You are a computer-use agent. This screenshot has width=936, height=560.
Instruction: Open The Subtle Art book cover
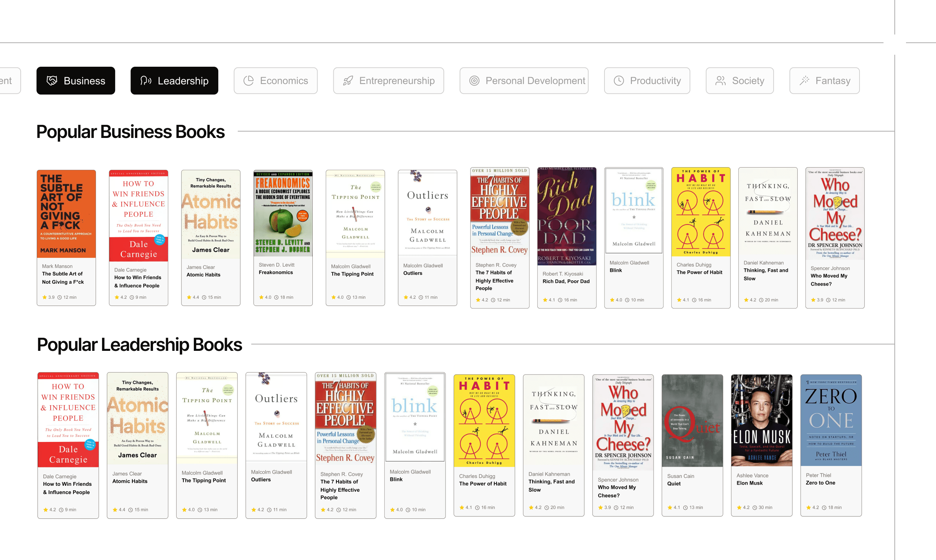pyautogui.click(x=66, y=214)
